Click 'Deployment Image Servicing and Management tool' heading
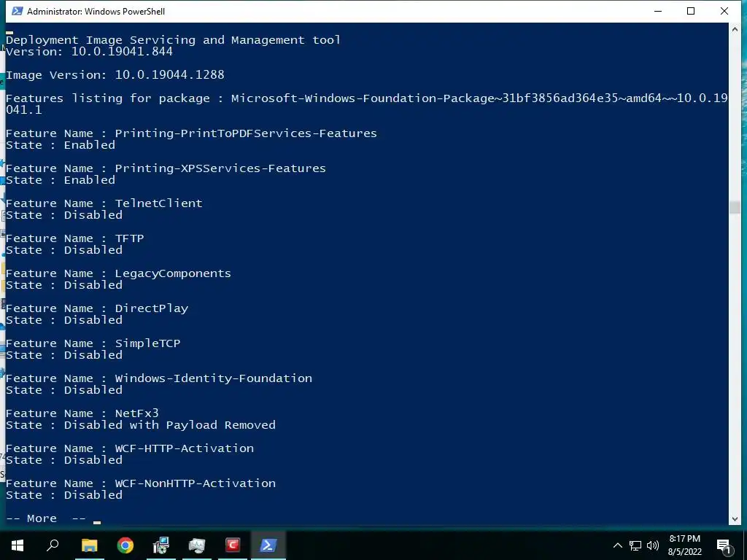 [x=174, y=40]
